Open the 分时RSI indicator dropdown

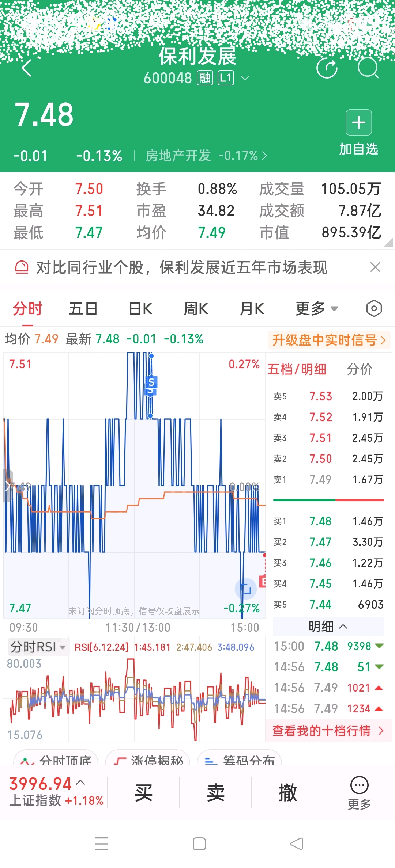(x=38, y=647)
